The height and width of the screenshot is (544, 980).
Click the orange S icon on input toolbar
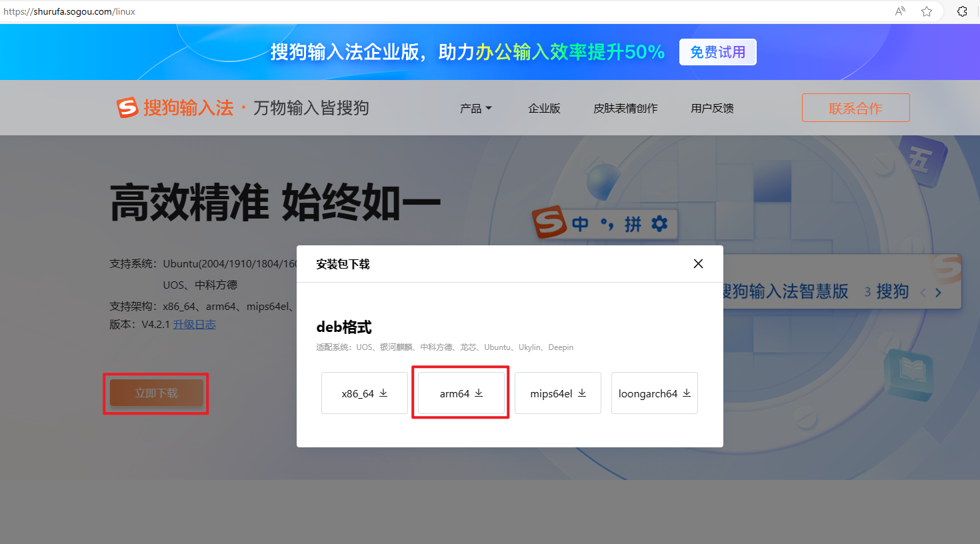[549, 223]
